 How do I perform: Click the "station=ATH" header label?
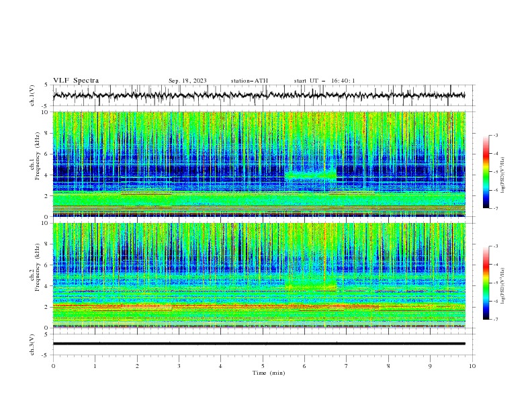(x=249, y=81)
